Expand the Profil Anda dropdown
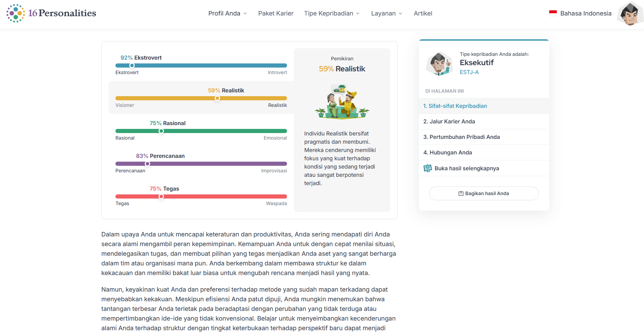The width and height of the screenshot is (644, 334). coord(227,13)
